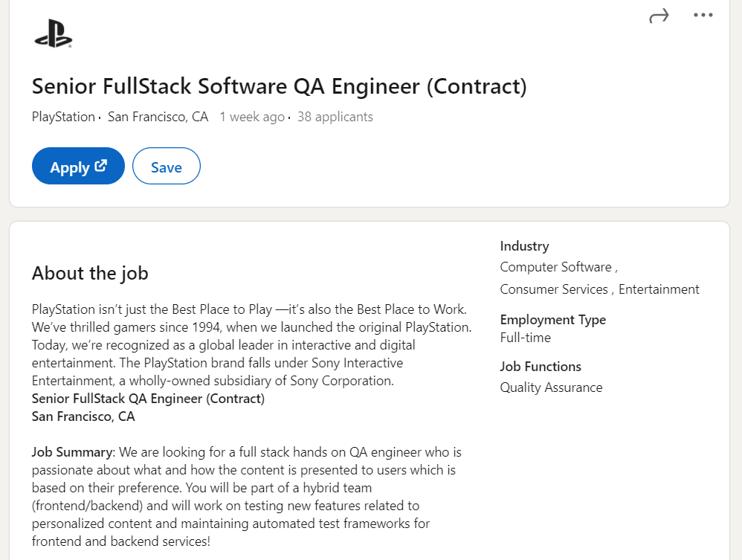
Task: Click the Job Functions section heading
Action: click(541, 367)
